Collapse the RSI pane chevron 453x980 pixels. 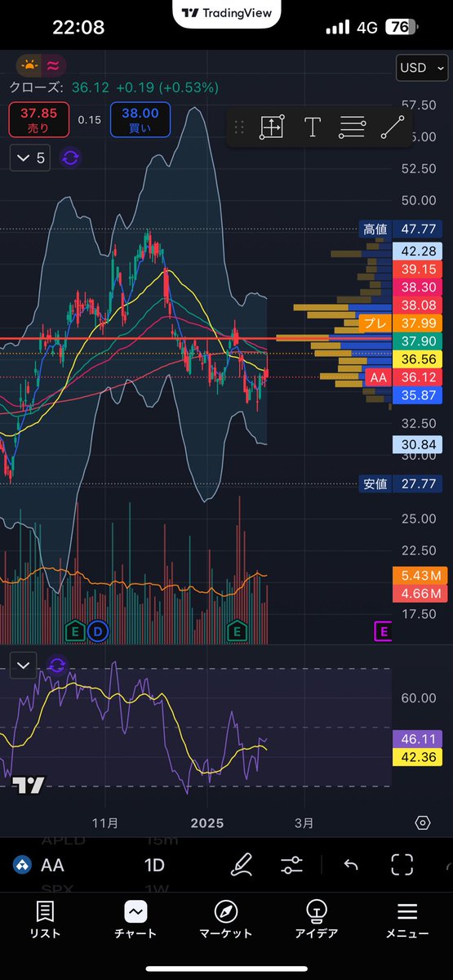point(23,665)
